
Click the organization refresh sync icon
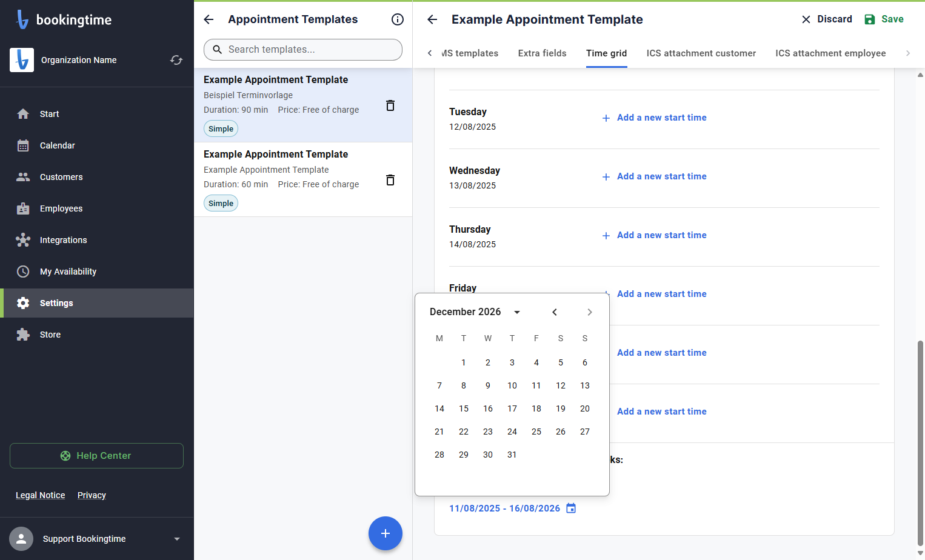[x=176, y=60]
